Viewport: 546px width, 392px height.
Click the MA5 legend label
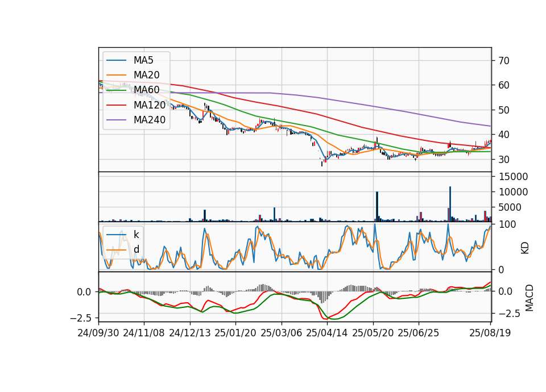[143, 60]
